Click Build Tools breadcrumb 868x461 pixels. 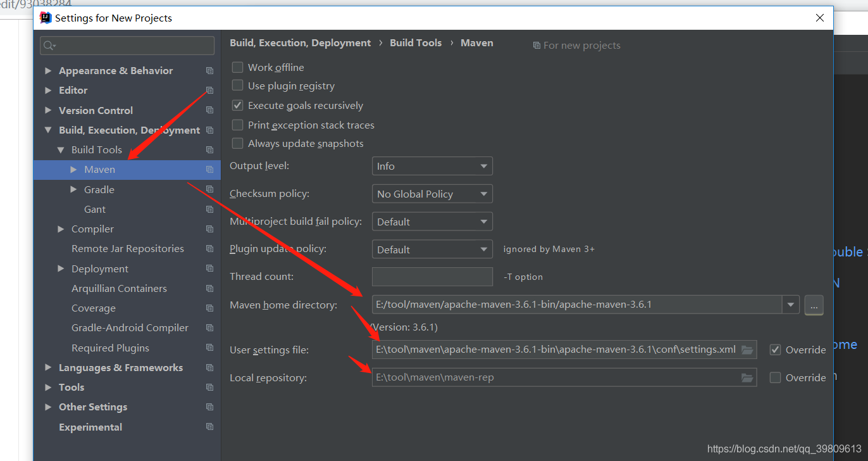pyautogui.click(x=416, y=43)
